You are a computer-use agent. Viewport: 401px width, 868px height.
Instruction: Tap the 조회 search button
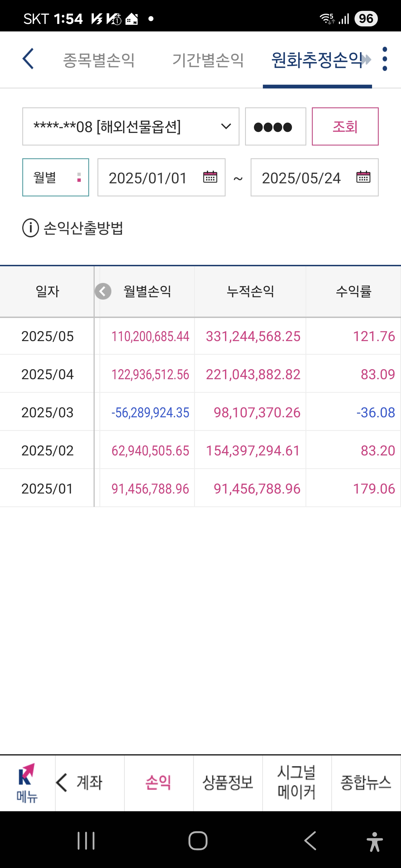coord(345,127)
